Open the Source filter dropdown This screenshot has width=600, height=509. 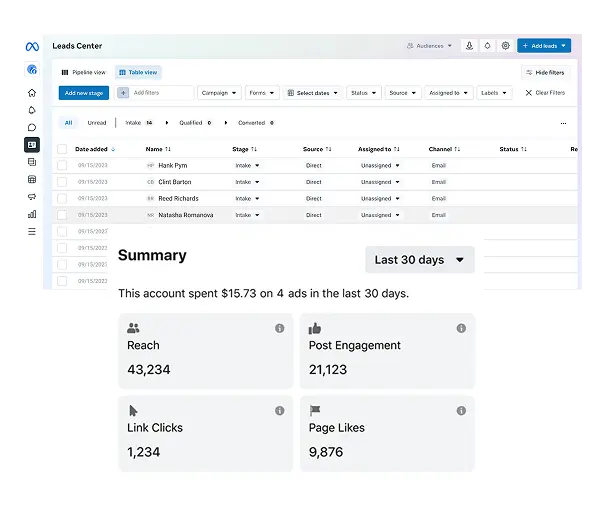[x=403, y=93]
